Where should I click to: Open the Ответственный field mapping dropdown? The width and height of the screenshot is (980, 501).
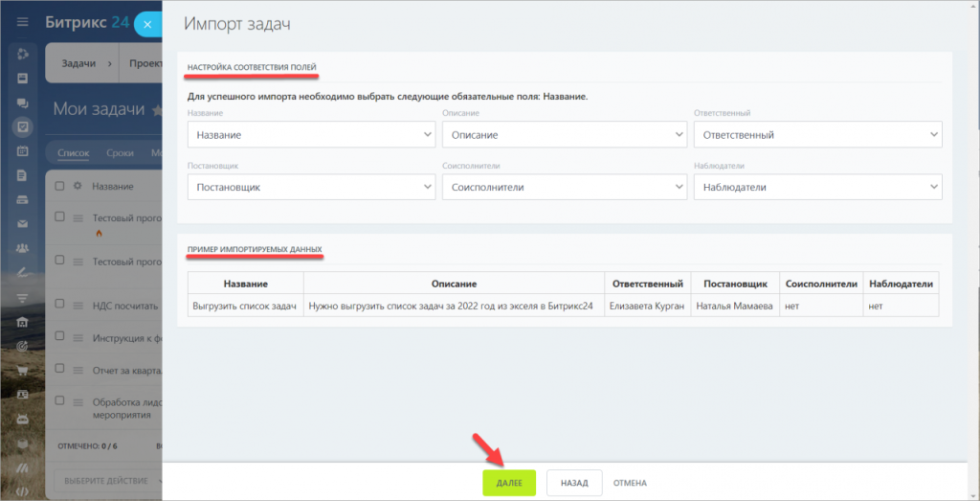[817, 135]
